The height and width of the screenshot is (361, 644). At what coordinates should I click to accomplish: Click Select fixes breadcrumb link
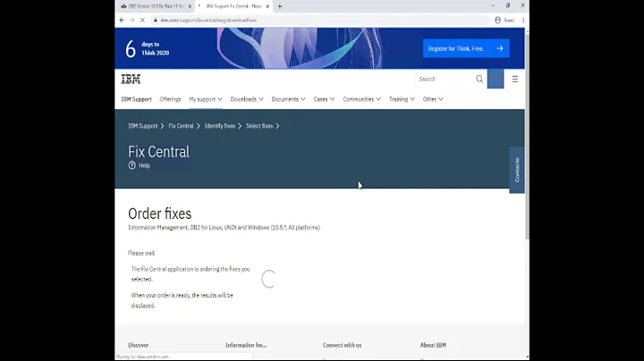coord(259,126)
